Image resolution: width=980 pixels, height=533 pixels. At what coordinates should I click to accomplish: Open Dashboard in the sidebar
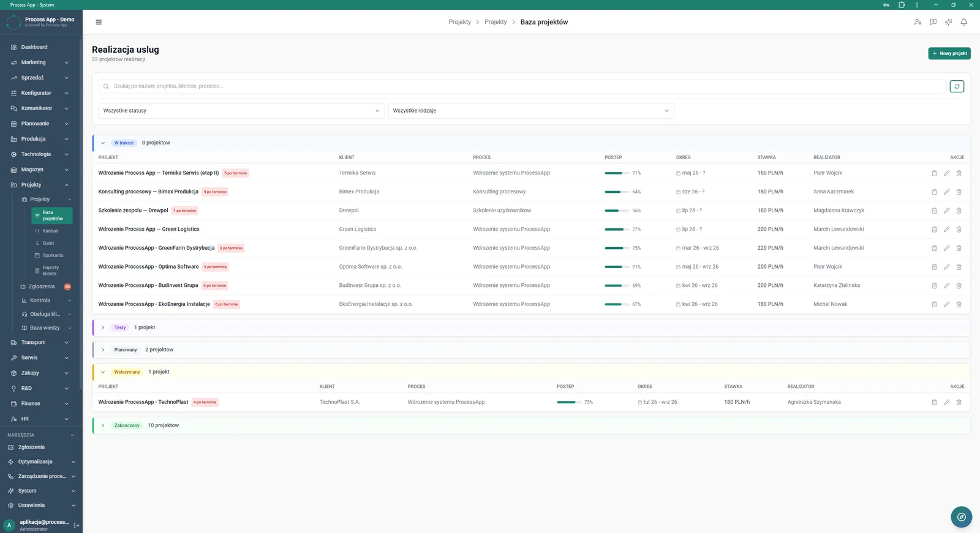[x=40, y=47]
